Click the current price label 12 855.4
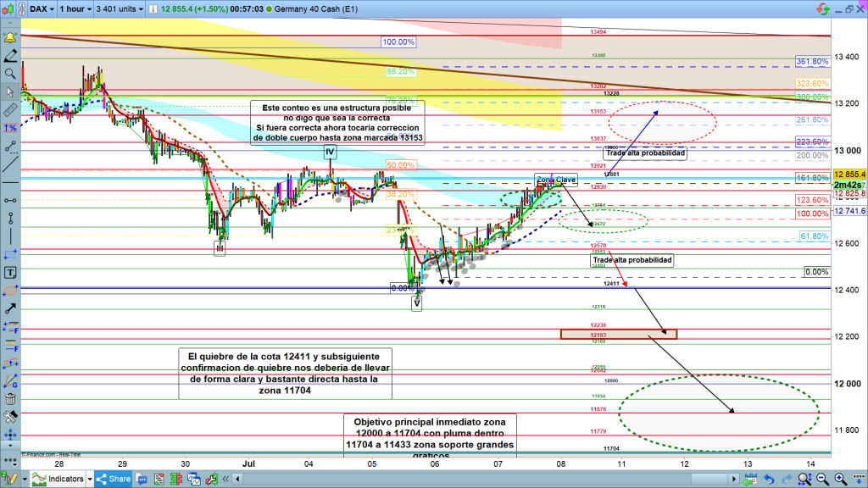 click(849, 174)
